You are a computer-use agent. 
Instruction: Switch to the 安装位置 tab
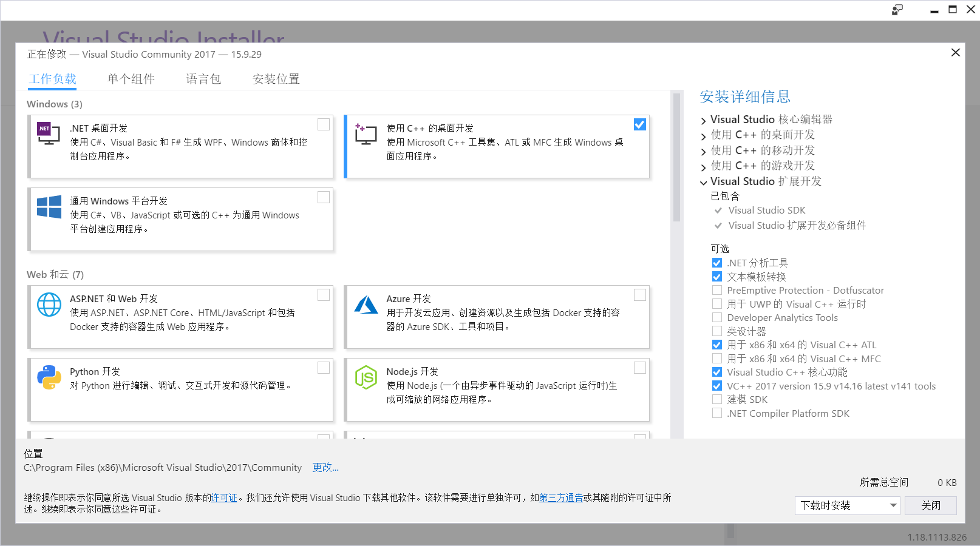pos(276,79)
